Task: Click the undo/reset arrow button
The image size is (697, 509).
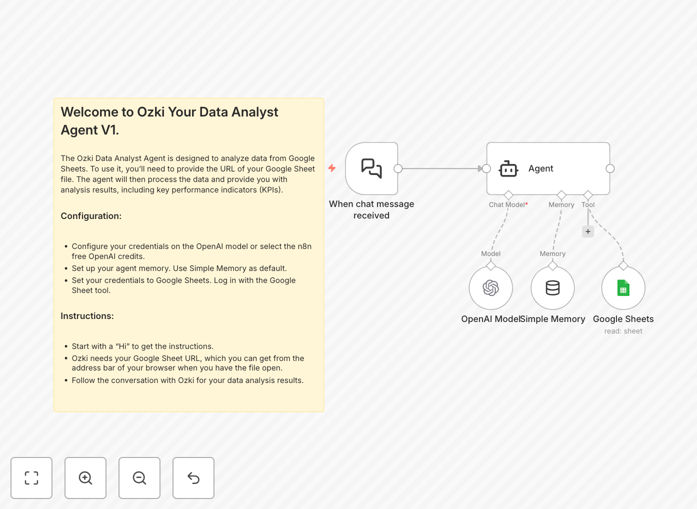Action: [x=193, y=478]
